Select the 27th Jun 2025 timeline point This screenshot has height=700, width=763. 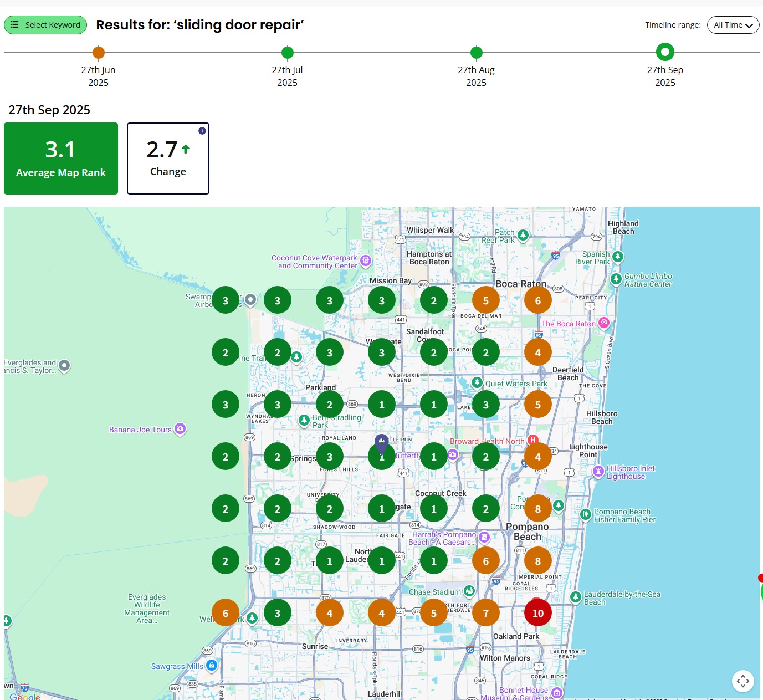click(99, 53)
